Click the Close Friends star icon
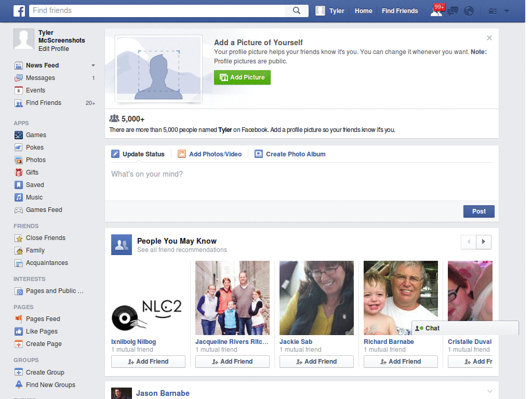Image resolution: width=532 pixels, height=399 pixels. pos(19,238)
